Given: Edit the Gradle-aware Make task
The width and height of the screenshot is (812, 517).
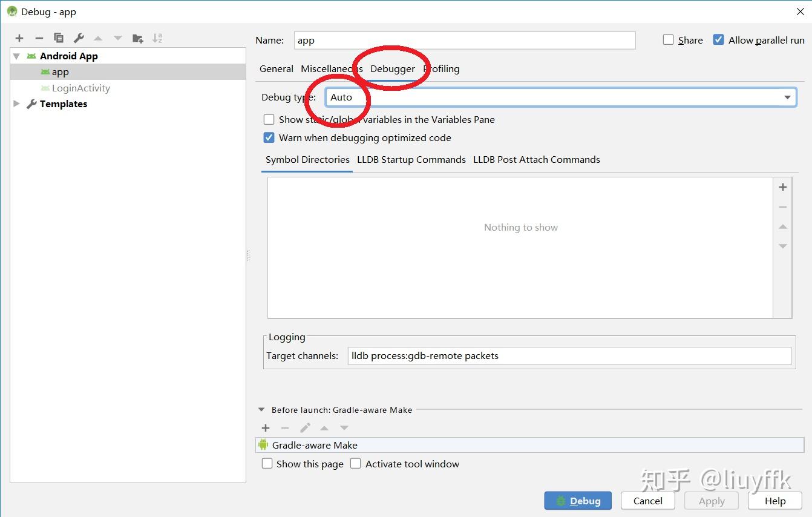Looking at the screenshot, I should point(305,427).
